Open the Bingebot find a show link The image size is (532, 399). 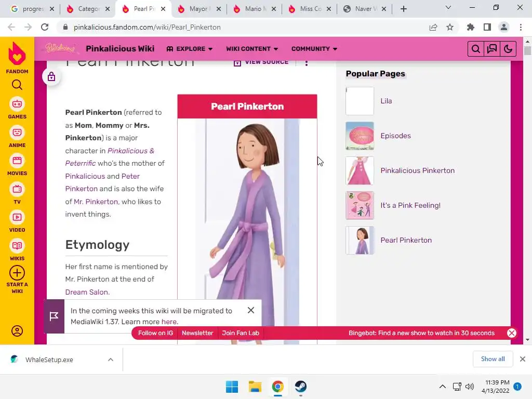pyautogui.click(x=421, y=333)
